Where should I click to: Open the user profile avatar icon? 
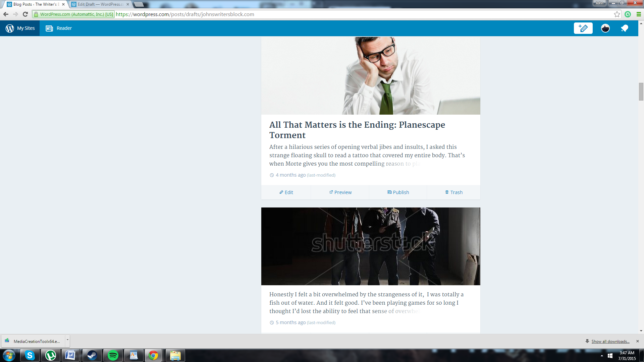[x=605, y=28]
